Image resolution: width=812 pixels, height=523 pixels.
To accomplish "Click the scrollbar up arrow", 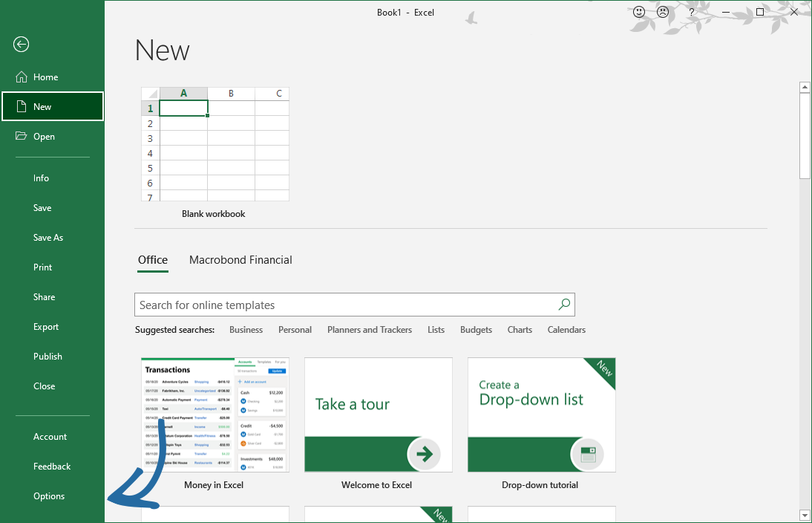I will (805, 87).
